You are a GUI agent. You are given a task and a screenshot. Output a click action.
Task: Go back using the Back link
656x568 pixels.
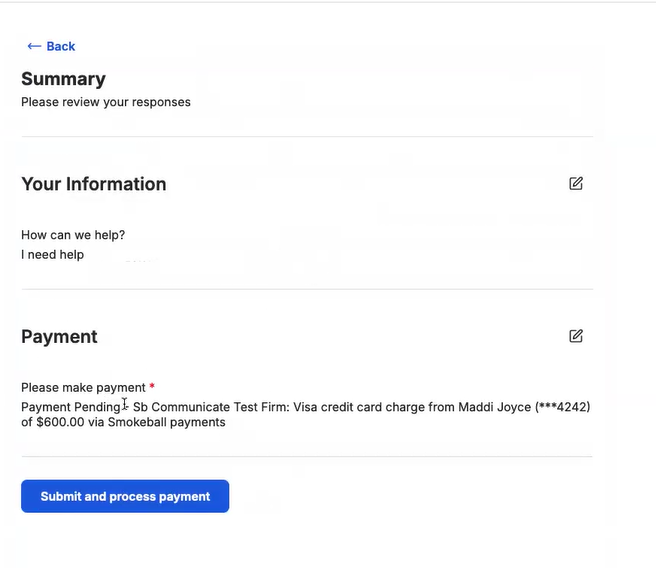pyautogui.click(x=51, y=46)
